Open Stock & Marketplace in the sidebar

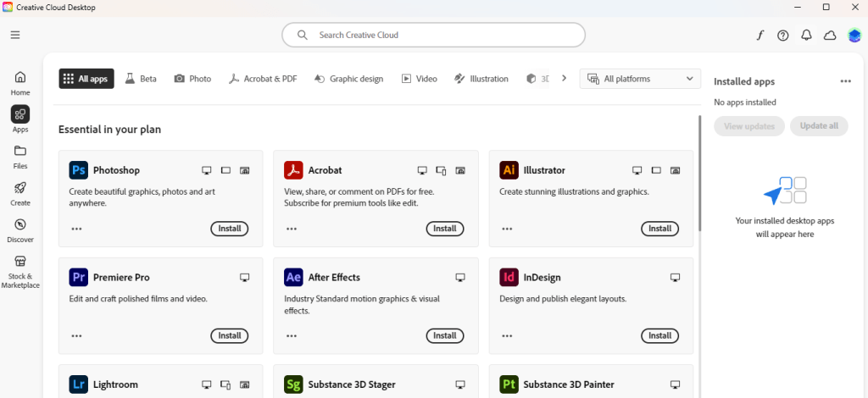tap(20, 271)
